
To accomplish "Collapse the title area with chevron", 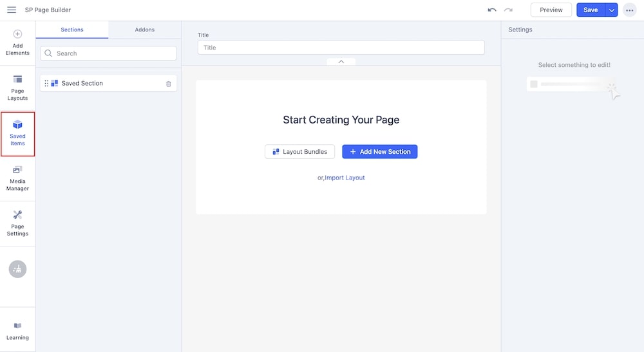I will [x=341, y=62].
